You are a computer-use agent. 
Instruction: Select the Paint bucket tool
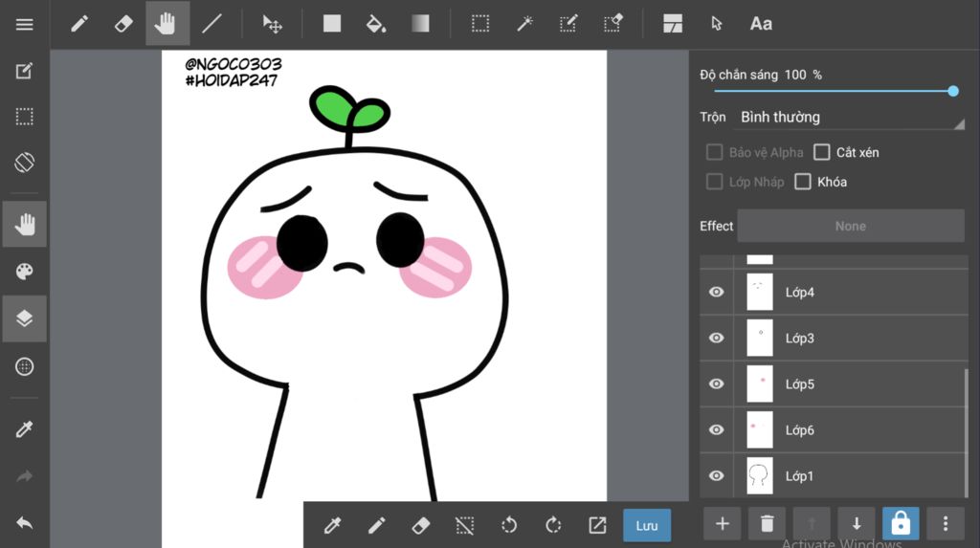click(375, 24)
